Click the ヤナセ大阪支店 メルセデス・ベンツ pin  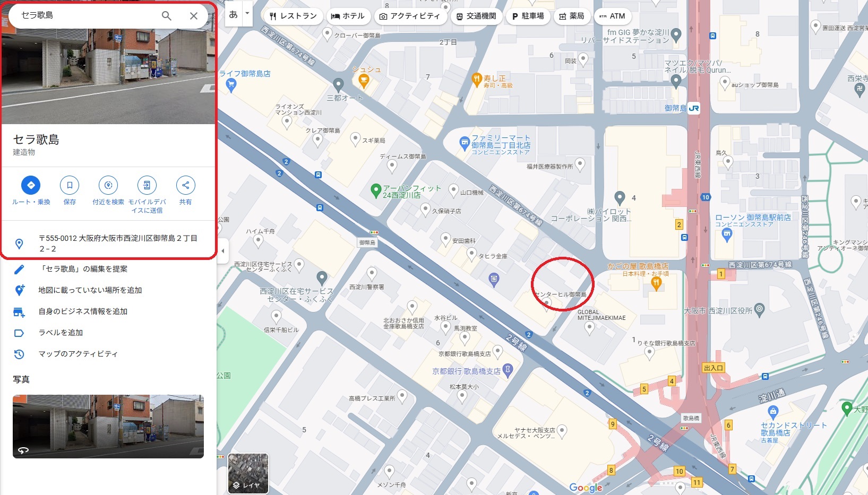562,431
